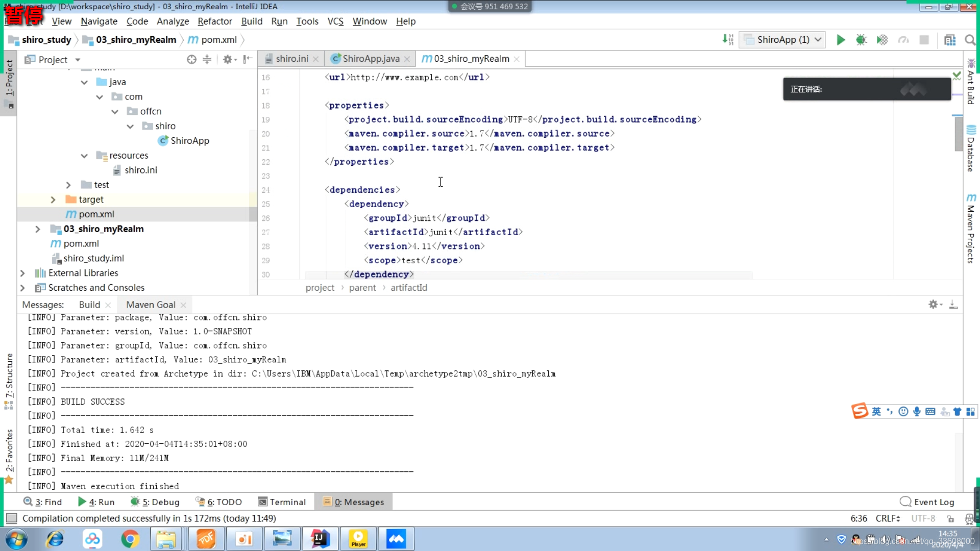Viewport: 980px width, 551px height.
Task: Open 4: Run tool window
Action: point(96,502)
